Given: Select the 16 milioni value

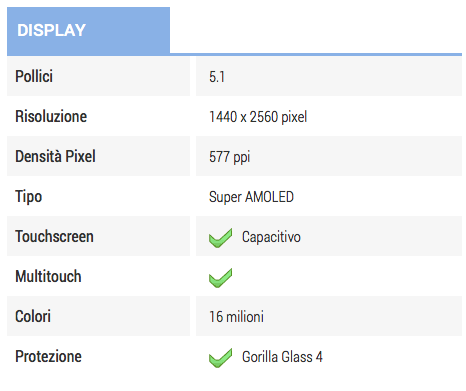Looking at the screenshot, I should (x=236, y=317).
